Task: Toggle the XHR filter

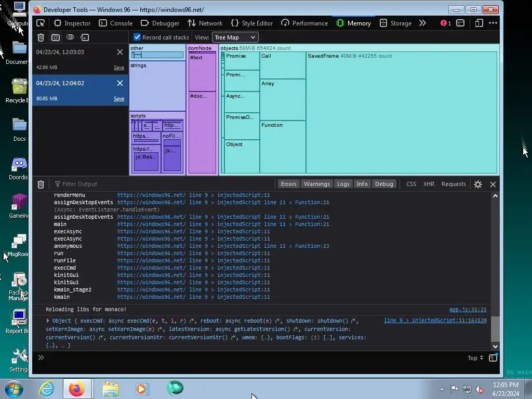Action: (x=429, y=184)
